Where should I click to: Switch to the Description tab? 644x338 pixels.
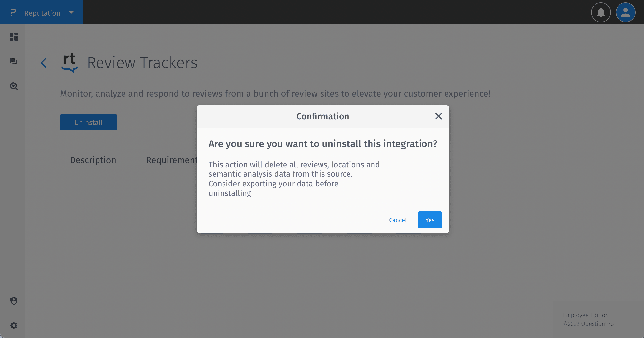click(93, 160)
